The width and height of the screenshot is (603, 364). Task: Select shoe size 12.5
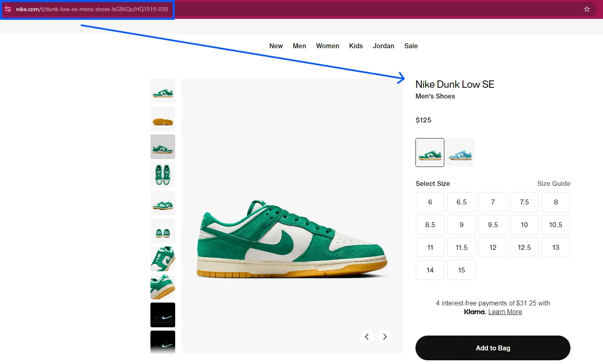524,247
